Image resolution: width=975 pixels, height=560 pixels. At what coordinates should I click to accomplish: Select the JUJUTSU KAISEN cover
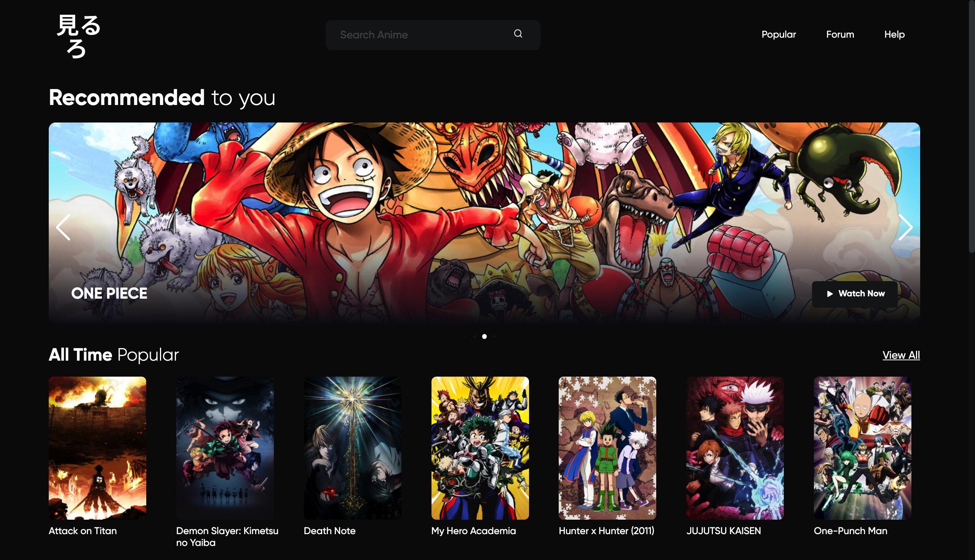[x=734, y=448]
